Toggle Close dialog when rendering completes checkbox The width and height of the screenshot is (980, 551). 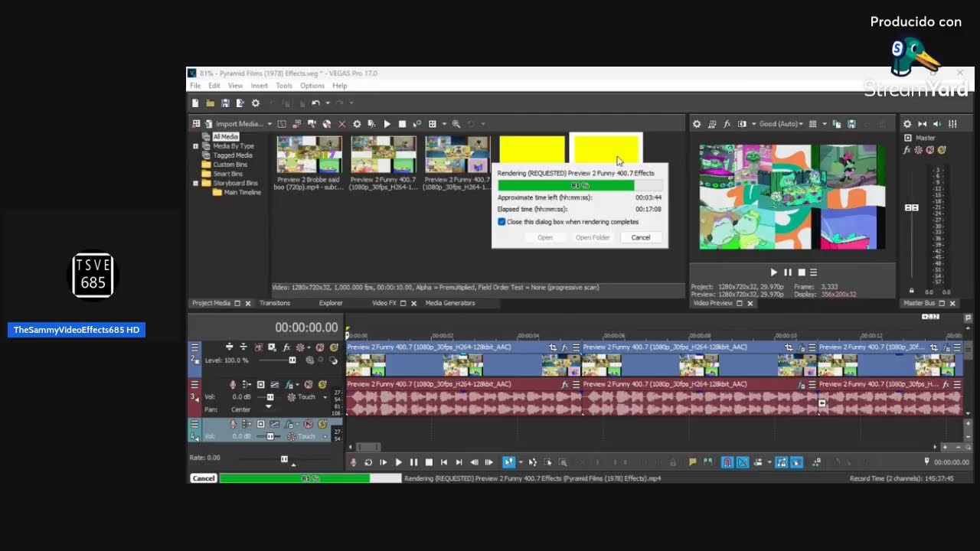(x=501, y=222)
